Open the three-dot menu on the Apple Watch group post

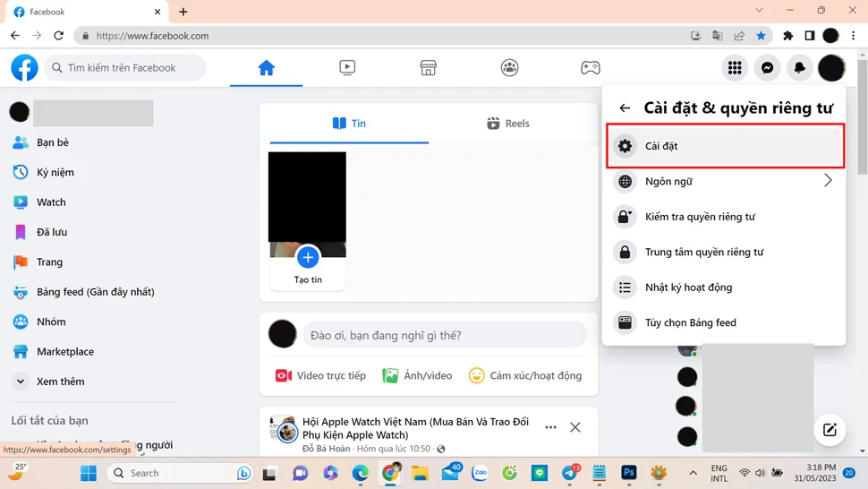(550, 427)
